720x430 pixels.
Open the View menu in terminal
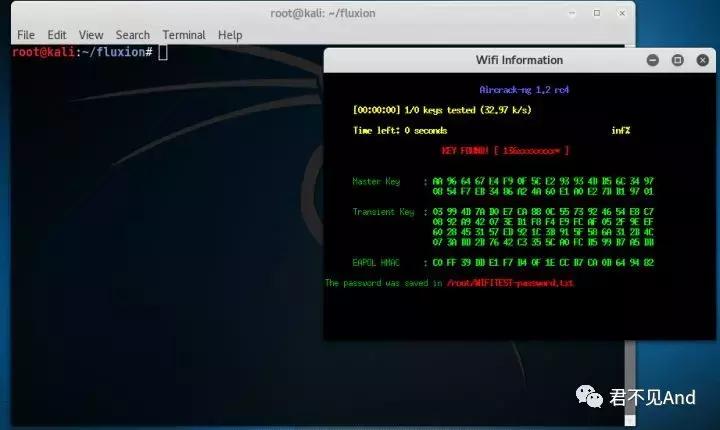click(x=91, y=35)
